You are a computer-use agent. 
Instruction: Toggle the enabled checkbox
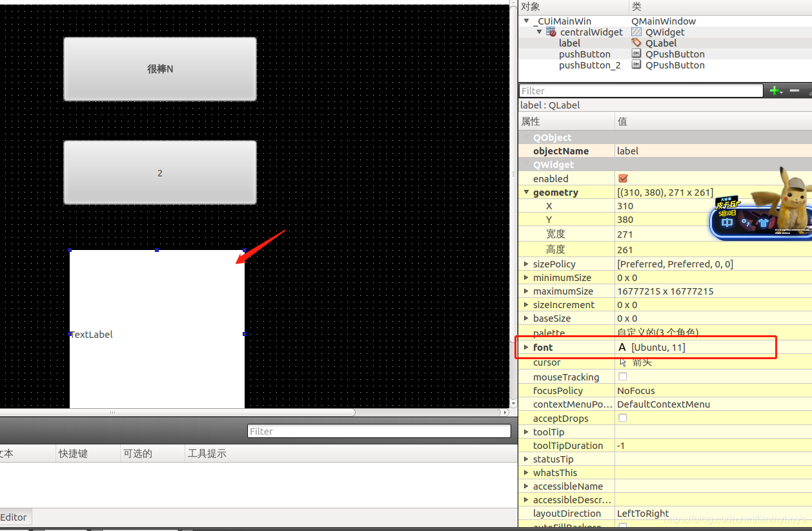point(623,178)
